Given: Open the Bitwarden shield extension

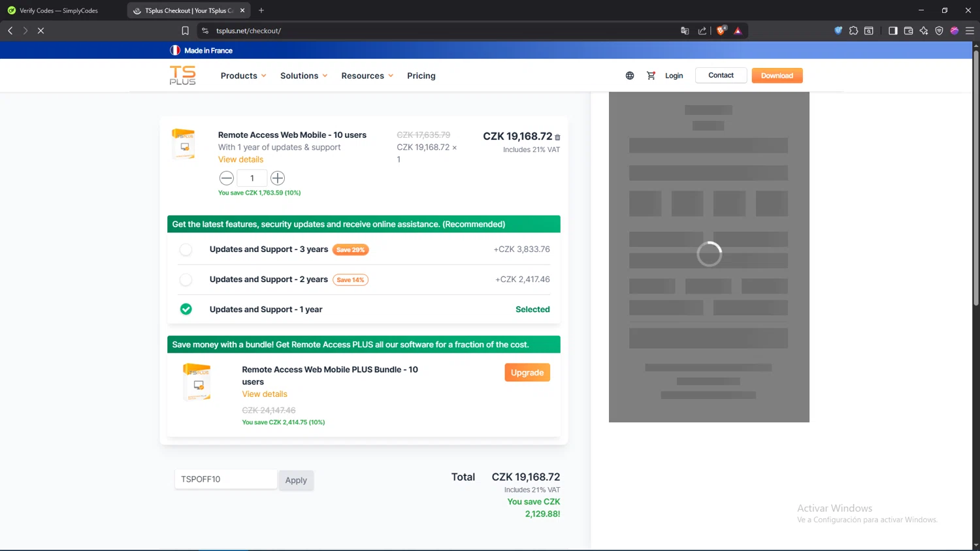Looking at the screenshot, I should click(x=839, y=31).
